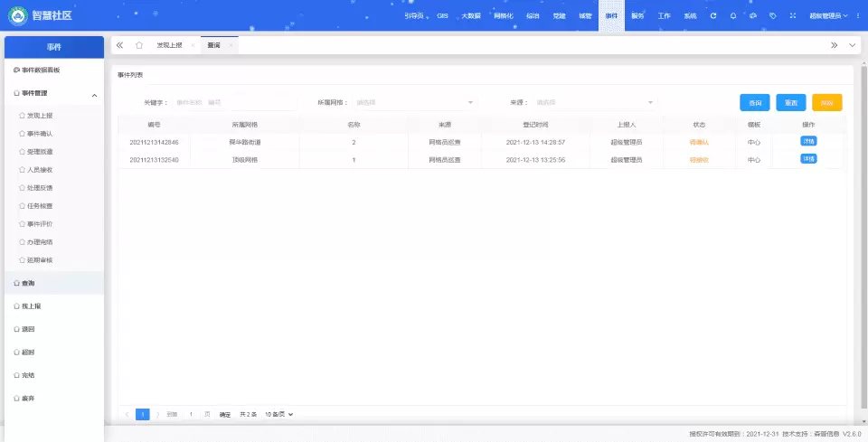Open 事件数据看板 in the sidebar
Viewport: 868px width, 442px height.
53,71
